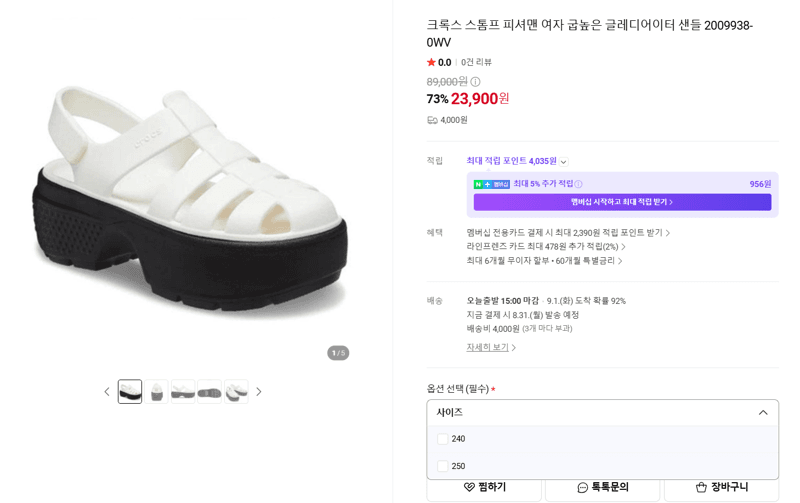The width and height of the screenshot is (800, 503).
Task: Select the size 240 checkbox
Action: click(442, 439)
